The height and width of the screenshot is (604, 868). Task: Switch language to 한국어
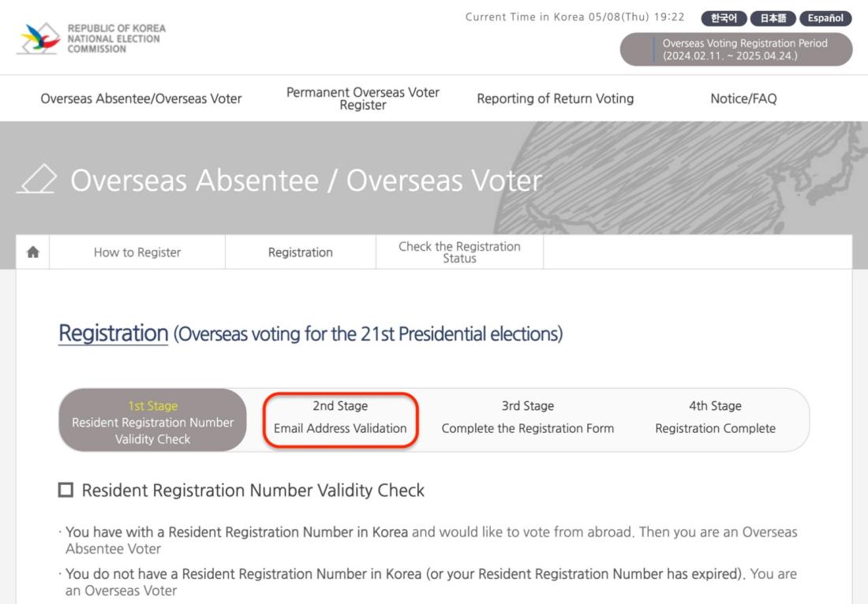[x=724, y=18]
